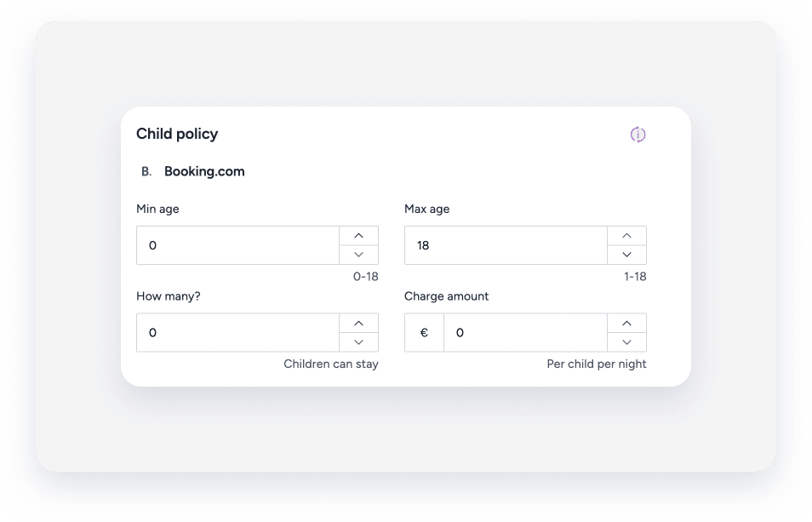Click the Booking.com 'B.' logo icon
Viewport: 812px width, 522px height.
pyautogui.click(x=146, y=171)
